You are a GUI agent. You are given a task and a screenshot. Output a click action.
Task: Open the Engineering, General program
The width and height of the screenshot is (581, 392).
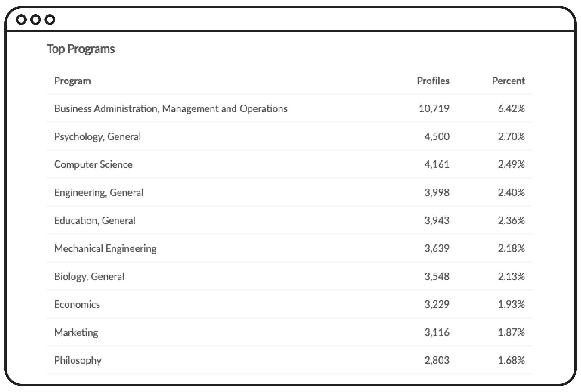click(99, 193)
